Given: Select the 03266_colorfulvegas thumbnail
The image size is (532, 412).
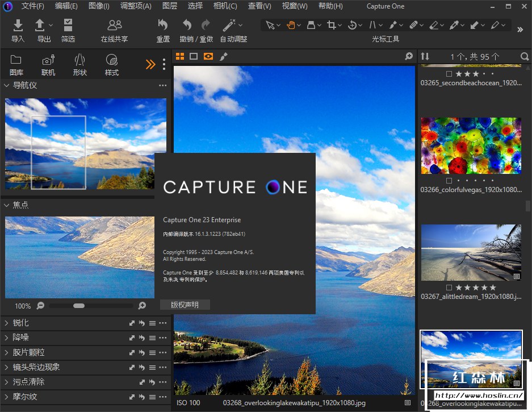Looking at the screenshot, I should 471,146.
